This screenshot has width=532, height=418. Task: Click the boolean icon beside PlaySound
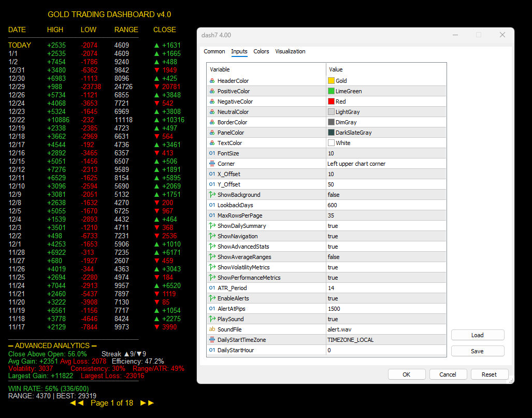212,319
